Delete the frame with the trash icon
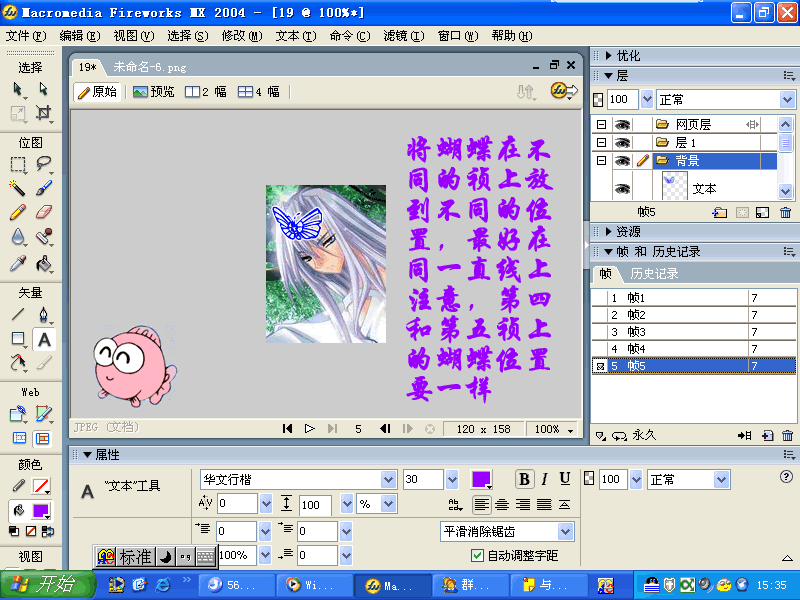Screen dimensions: 800x600 (x=787, y=435)
